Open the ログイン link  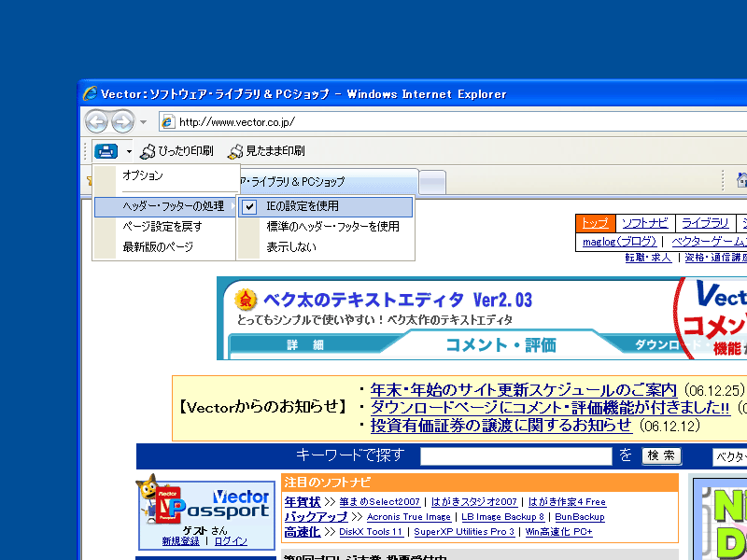tap(231, 541)
